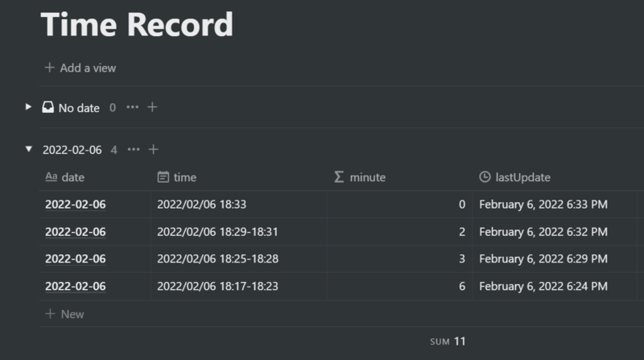Viewport: 644px width, 360px height.
Task: Open the SUM 11 calculation menu
Action: point(448,341)
